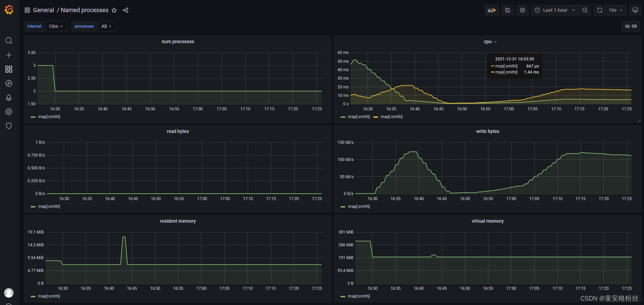Open the Explore compass icon in sidebar
644x305 pixels.
pos(9,83)
